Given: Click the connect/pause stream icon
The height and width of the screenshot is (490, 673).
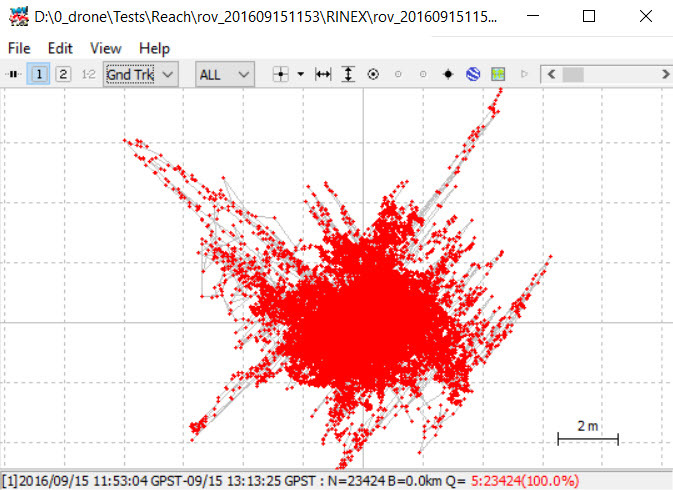Looking at the screenshot, I should click(13, 74).
